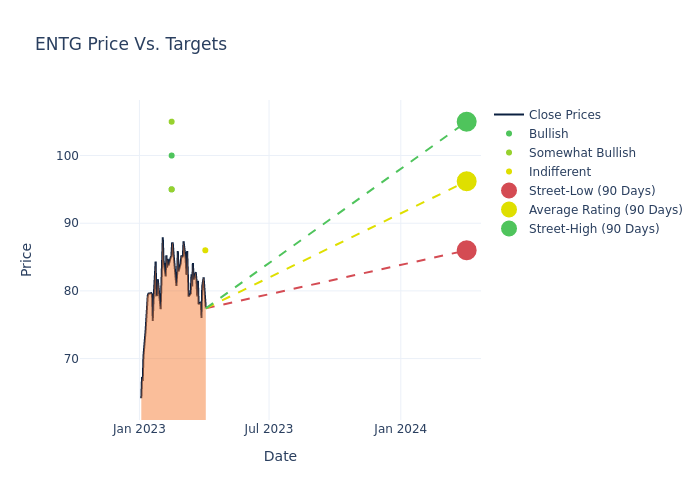Click the large yellow Average Rating marker

pos(466,181)
